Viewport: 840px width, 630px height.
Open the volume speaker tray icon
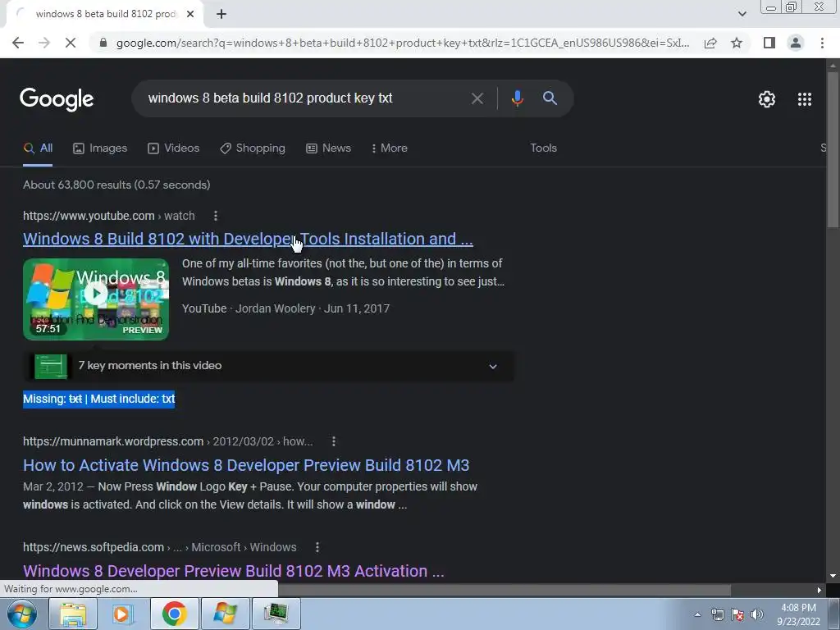(757, 614)
